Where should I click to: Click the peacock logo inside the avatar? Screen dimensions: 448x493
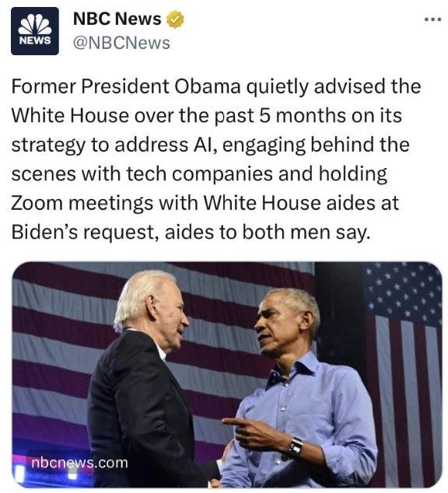(35, 25)
